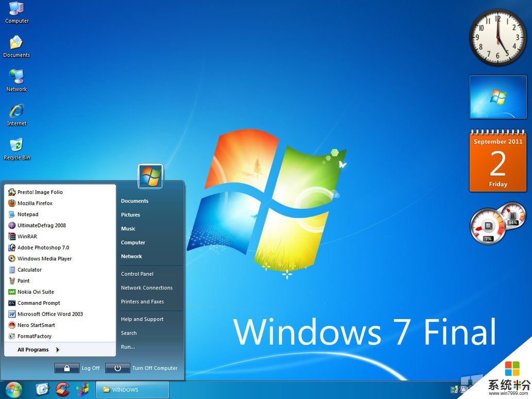This screenshot has width=532, height=399.
Task: Launch CCleaner from the quick launch bar
Action: pos(62,390)
